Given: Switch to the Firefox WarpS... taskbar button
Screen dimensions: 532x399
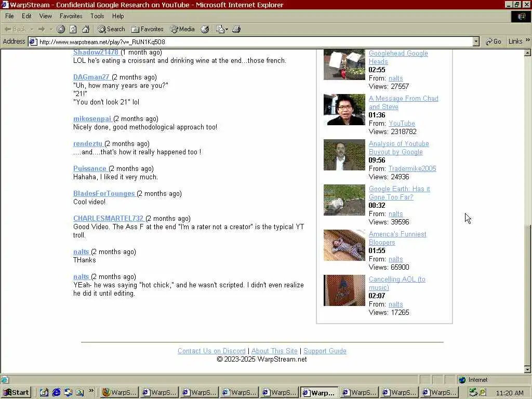Looking at the screenshot, I should [119, 393].
